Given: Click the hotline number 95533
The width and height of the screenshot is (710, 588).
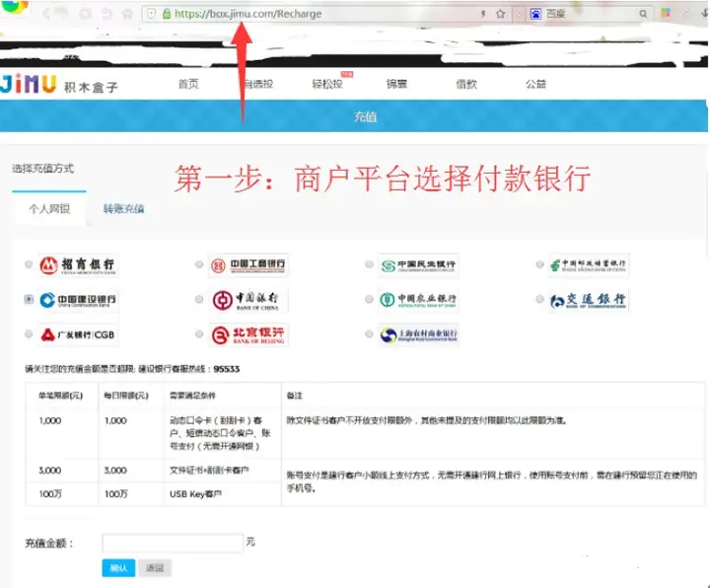Looking at the screenshot, I should 227,369.
